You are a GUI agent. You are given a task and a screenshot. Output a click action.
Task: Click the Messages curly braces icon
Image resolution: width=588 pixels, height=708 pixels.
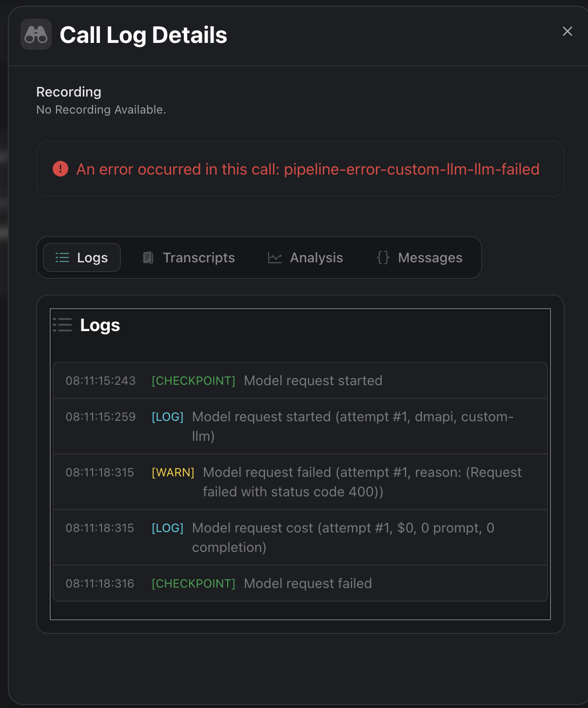pyautogui.click(x=383, y=257)
